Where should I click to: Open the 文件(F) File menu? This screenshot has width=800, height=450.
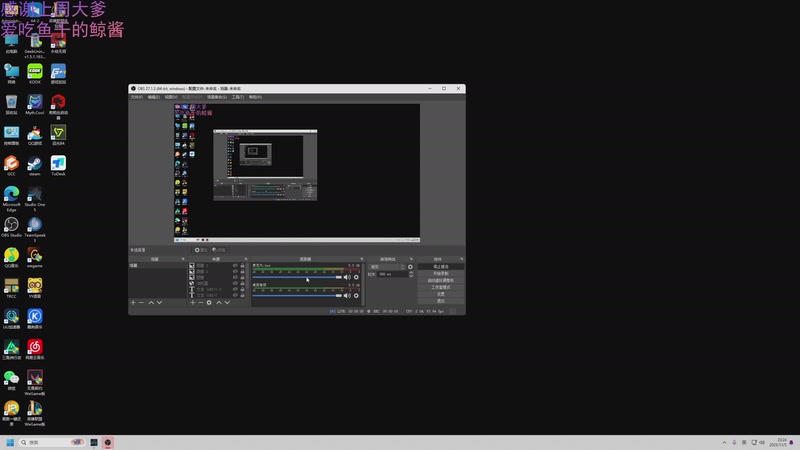[137, 97]
